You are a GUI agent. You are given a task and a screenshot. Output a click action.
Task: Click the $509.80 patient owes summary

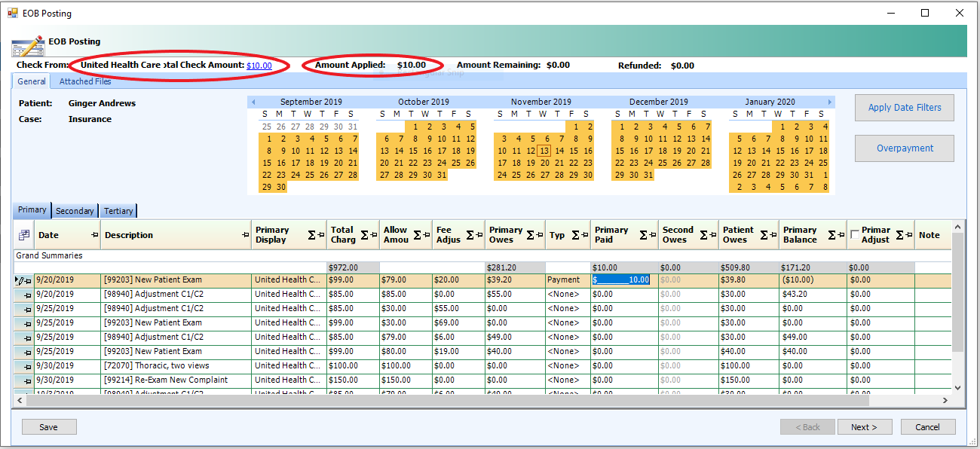click(749, 267)
